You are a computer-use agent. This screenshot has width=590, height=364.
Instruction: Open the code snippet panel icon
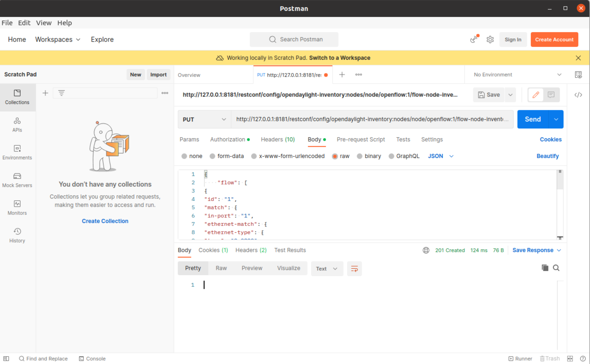578,95
